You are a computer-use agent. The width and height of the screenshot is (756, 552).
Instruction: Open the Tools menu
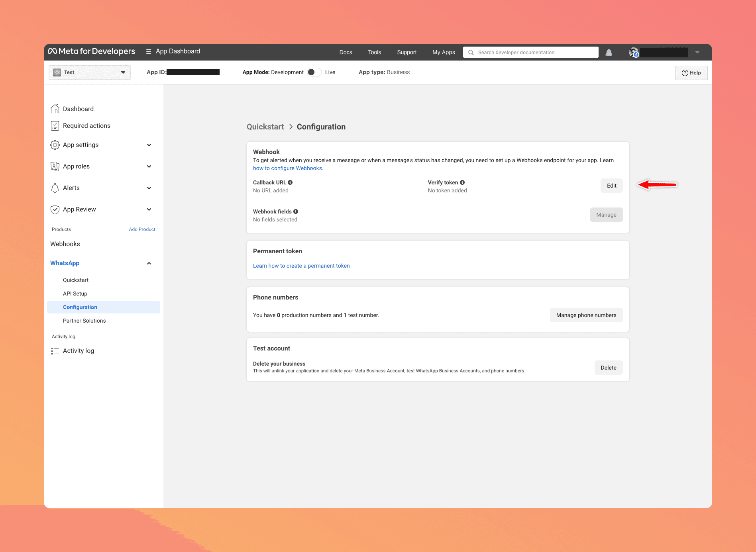[375, 52]
